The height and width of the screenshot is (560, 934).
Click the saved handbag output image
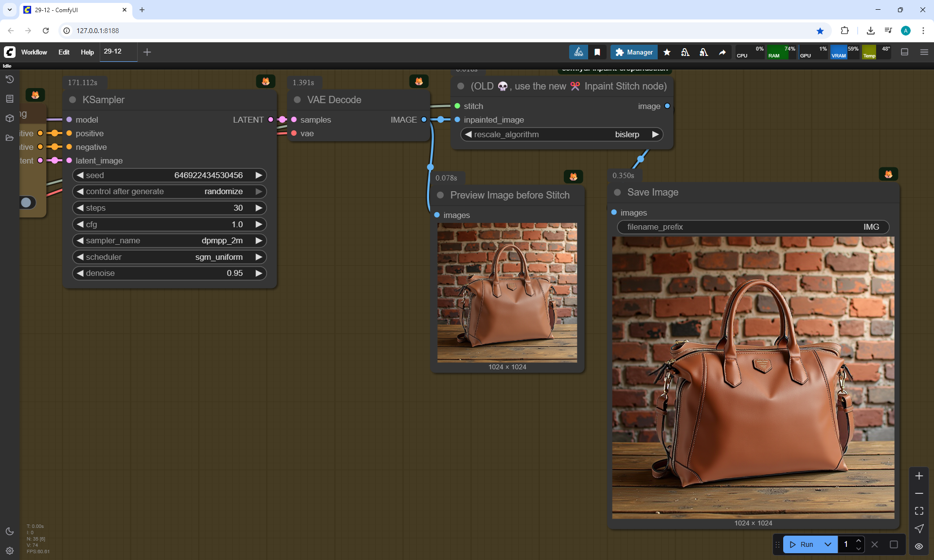tap(753, 378)
